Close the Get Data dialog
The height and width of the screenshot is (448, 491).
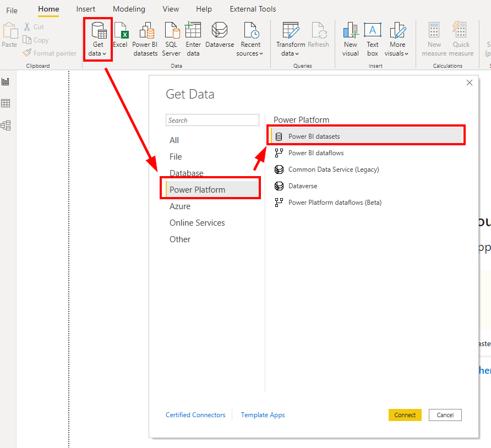470,83
